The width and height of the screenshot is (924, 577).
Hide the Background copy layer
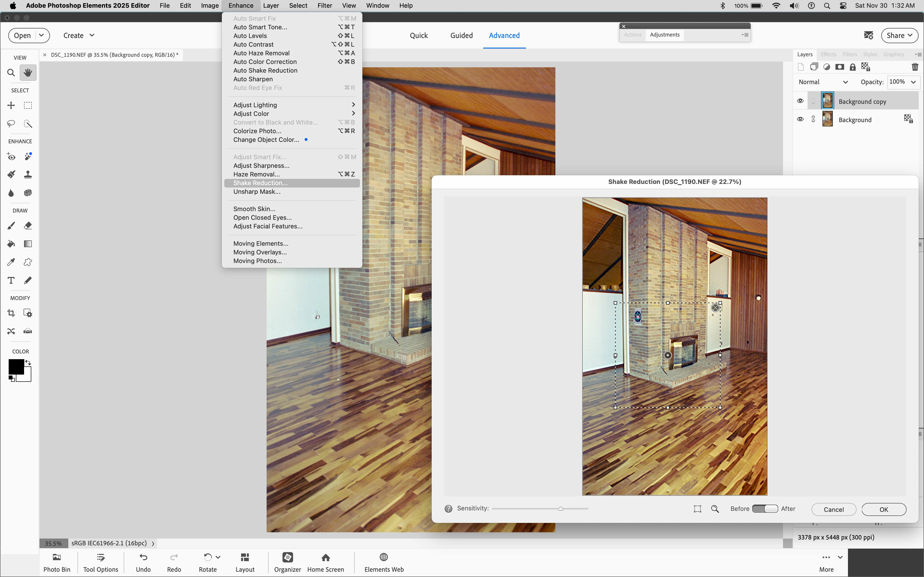[x=800, y=101]
